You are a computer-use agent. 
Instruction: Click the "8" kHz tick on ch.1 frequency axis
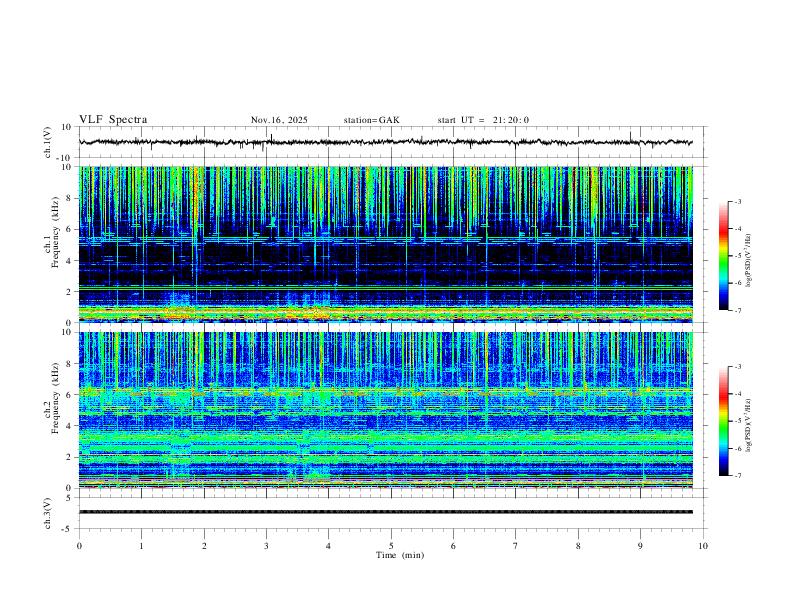pyautogui.click(x=70, y=198)
